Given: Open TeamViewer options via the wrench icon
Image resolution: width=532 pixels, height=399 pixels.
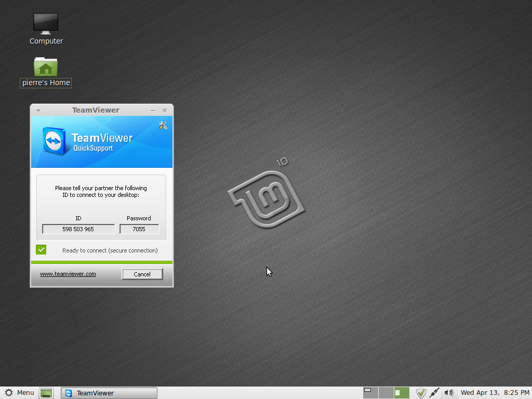Looking at the screenshot, I should click(163, 125).
